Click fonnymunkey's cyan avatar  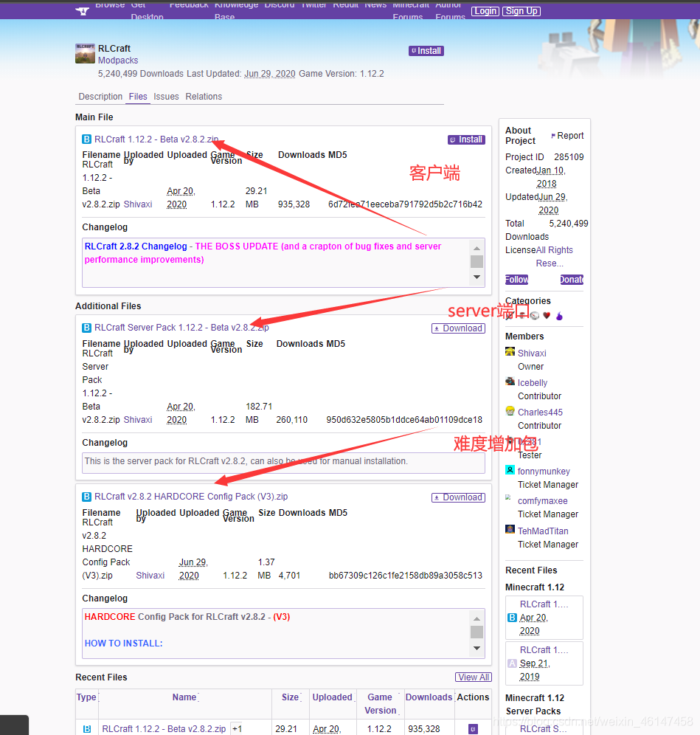[x=510, y=469]
